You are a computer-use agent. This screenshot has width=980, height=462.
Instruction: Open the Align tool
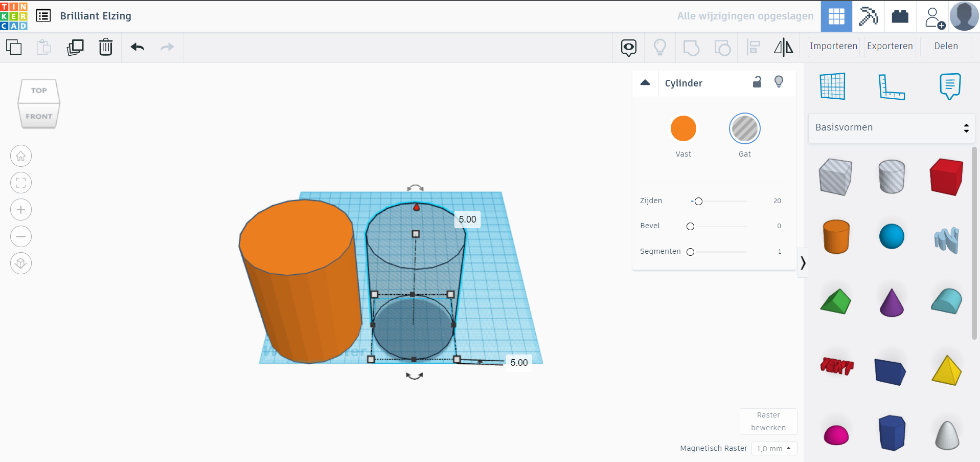753,48
